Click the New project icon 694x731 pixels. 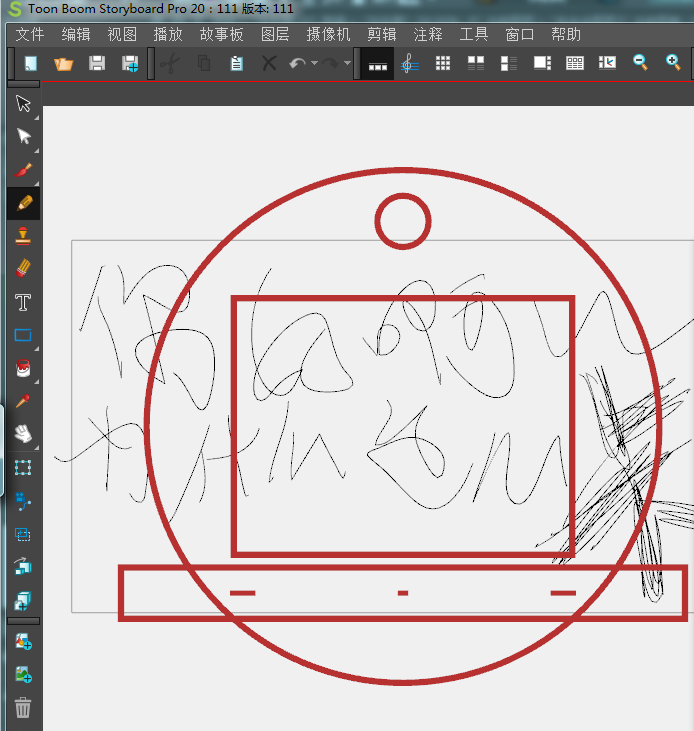click(x=31, y=63)
